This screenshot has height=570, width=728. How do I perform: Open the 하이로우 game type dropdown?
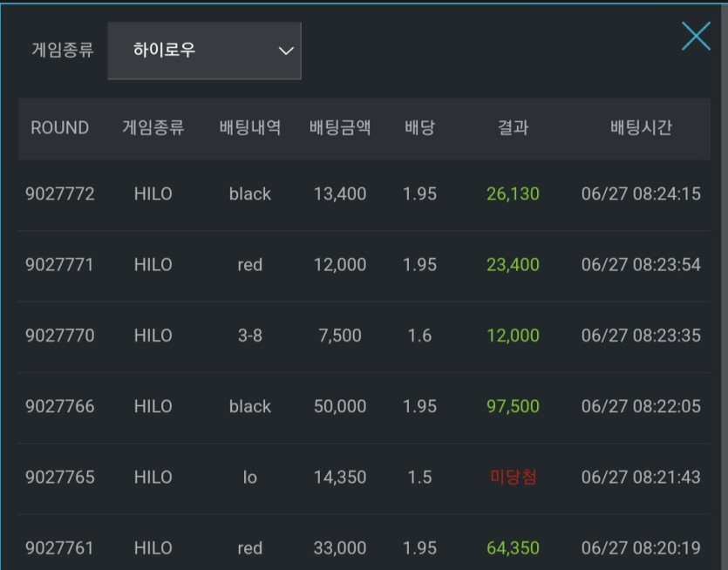pos(204,51)
